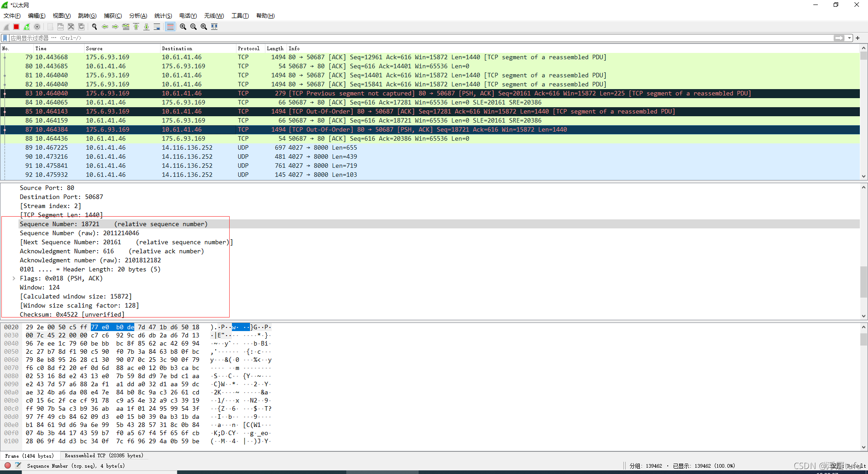Click the expert info circle in status bar
This screenshot has height=474, width=868.
[8, 465]
